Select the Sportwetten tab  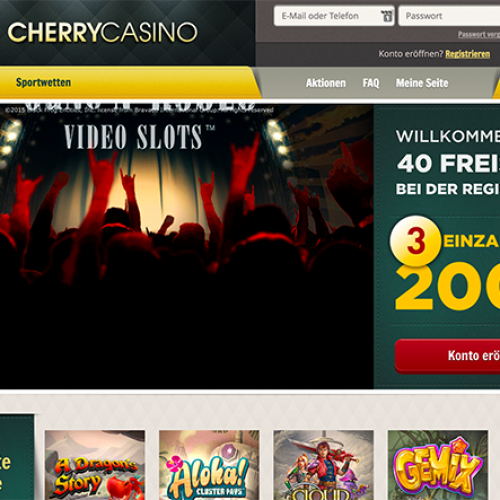(43, 82)
